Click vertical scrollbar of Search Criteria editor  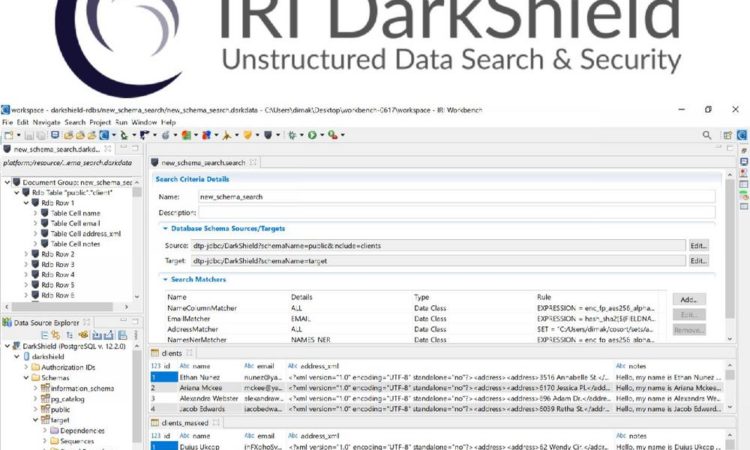(x=730, y=249)
